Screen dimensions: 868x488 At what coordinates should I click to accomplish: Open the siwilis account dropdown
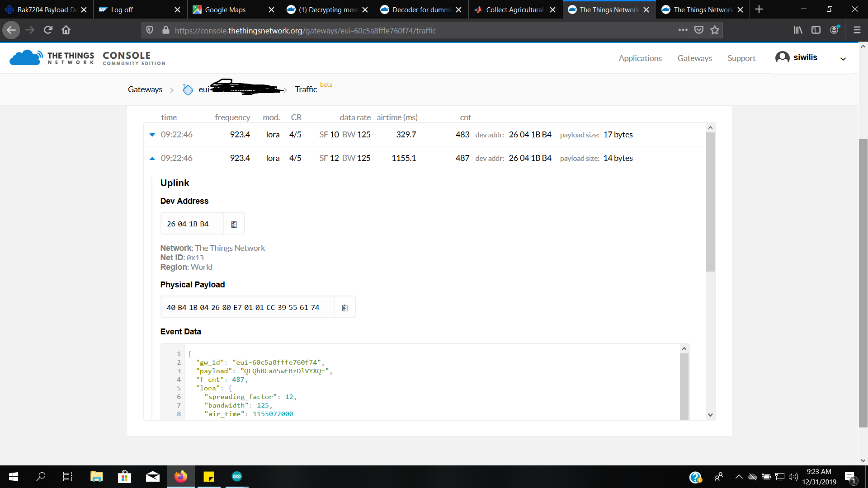click(x=843, y=59)
